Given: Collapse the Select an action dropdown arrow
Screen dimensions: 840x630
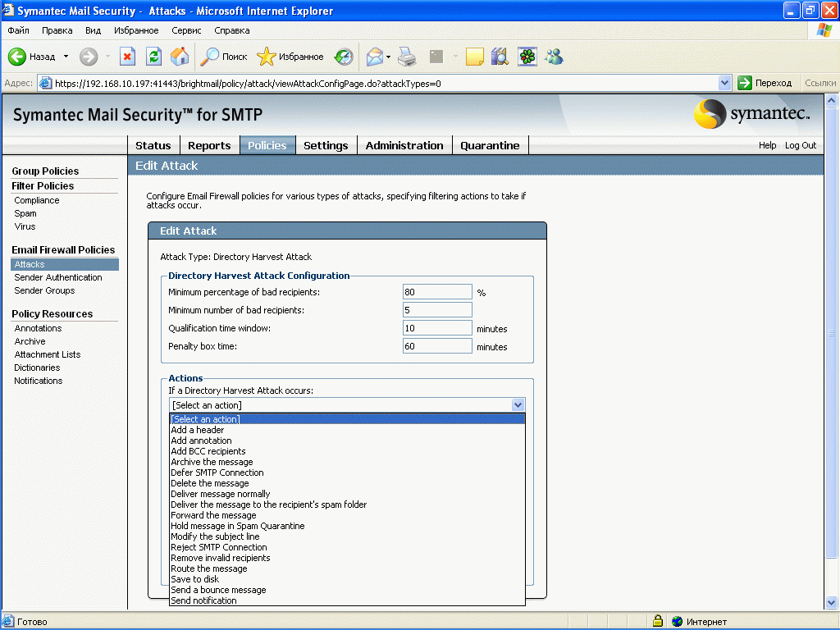Looking at the screenshot, I should click(x=518, y=405).
